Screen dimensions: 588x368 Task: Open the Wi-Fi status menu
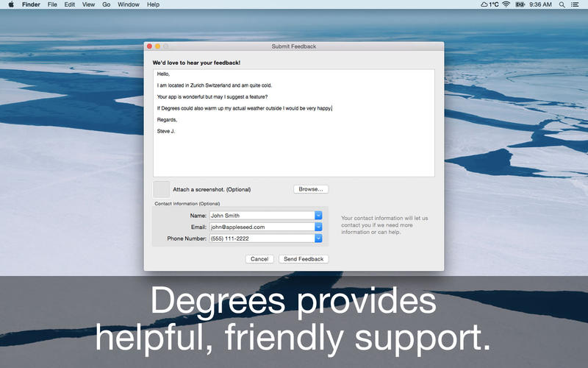[x=506, y=4]
